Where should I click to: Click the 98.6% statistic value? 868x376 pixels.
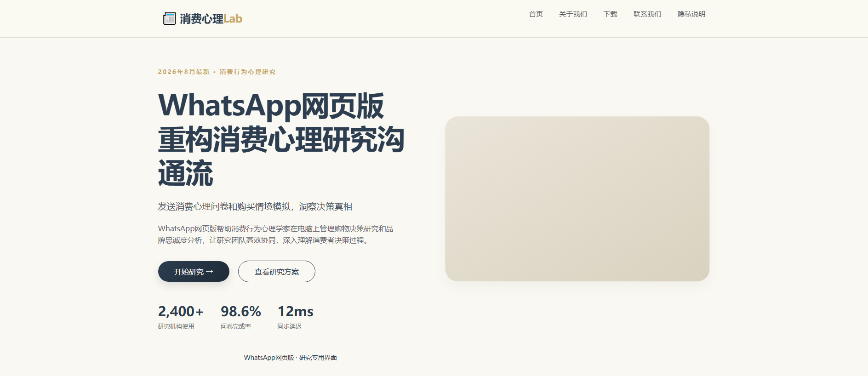[241, 312]
